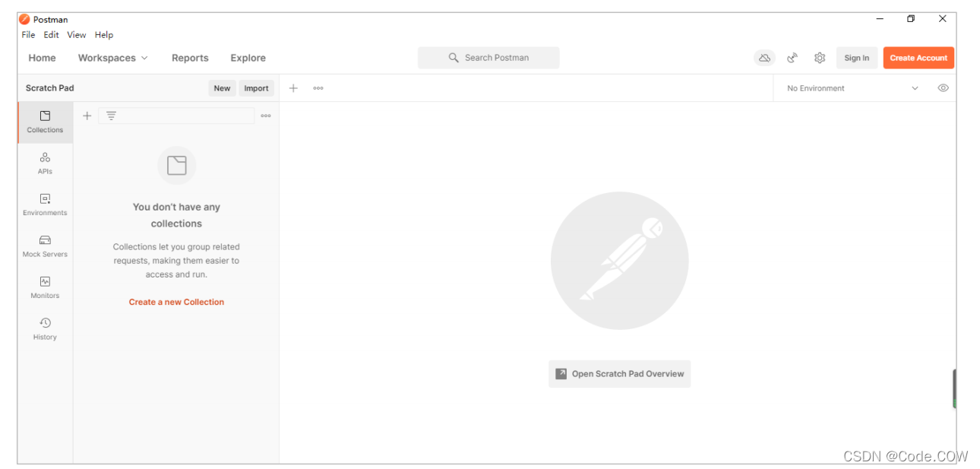The width and height of the screenshot is (980, 469).
Task: Click the Search Postman field
Action: click(x=488, y=58)
